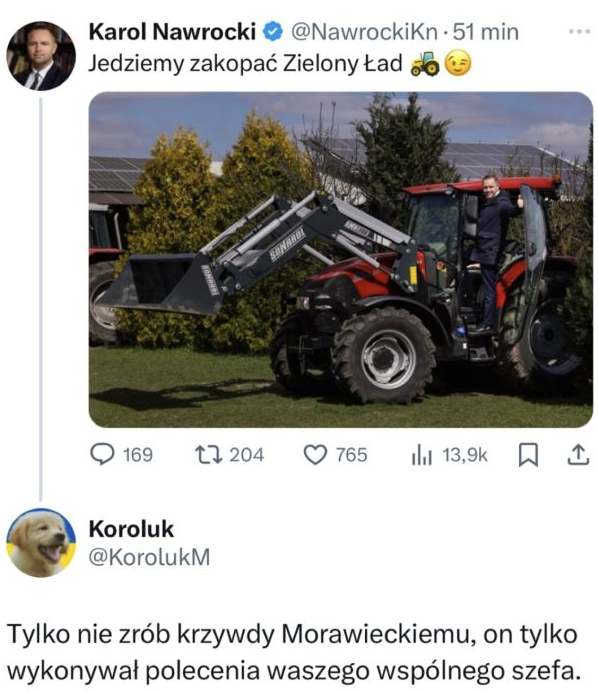Open Koroluk's dog avatar
The height and width of the screenshot is (693, 598).
(41, 543)
